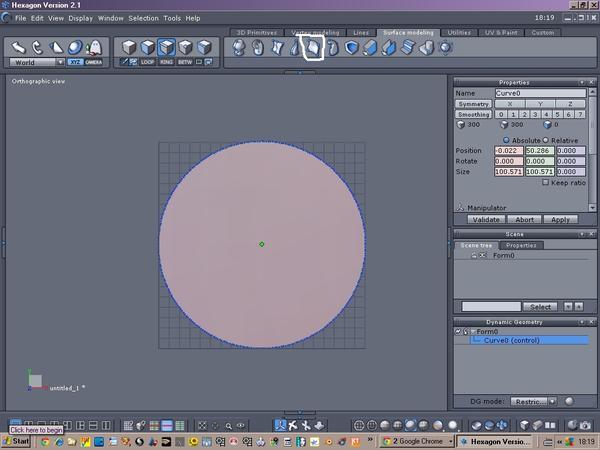Image resolution: width=600 pixels, height=450 pixels.
Task: Click the Position X value field
Action: (x=509, y=150)
